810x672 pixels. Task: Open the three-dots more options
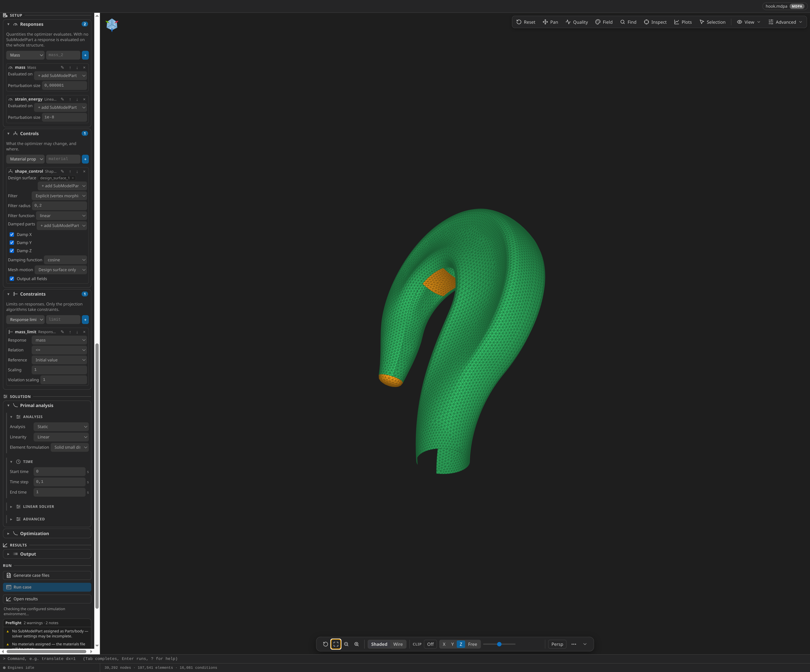[x=574, y=644]
